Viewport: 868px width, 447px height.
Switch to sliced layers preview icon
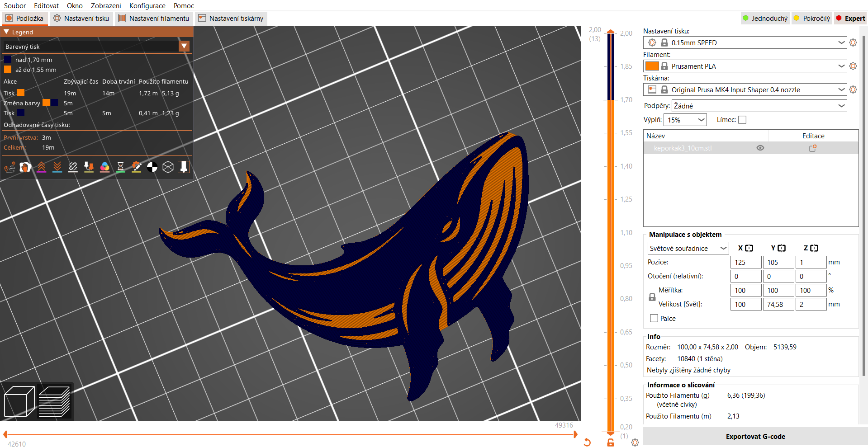pos(54,401)
